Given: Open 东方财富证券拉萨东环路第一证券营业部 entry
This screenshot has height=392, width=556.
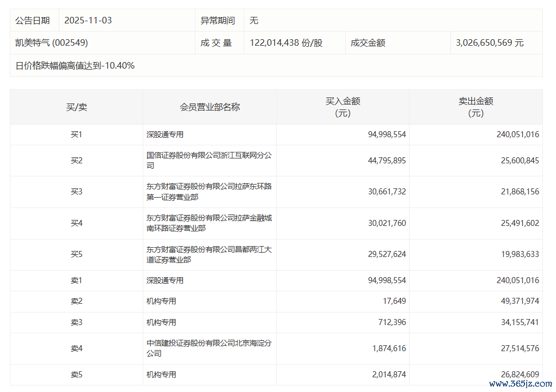Looking at the screenshot, I should click(209, 192).
